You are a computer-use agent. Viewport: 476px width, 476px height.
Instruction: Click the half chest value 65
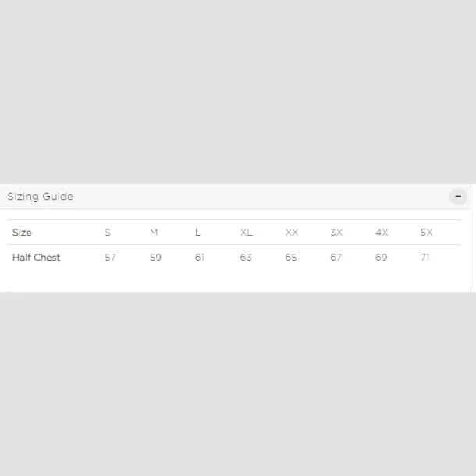click(x=291, y=258)
